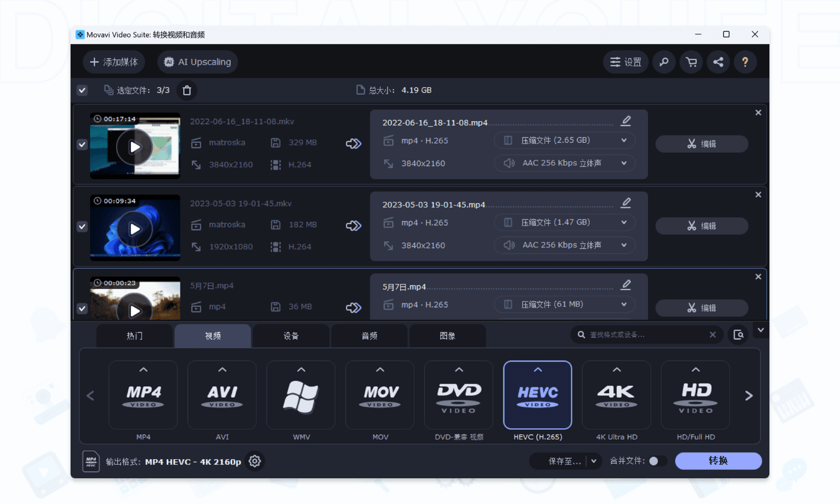Click the shopping cart icon
This screenshot has height=504, width=840.
pyautogui.click(x=690, y=62)
